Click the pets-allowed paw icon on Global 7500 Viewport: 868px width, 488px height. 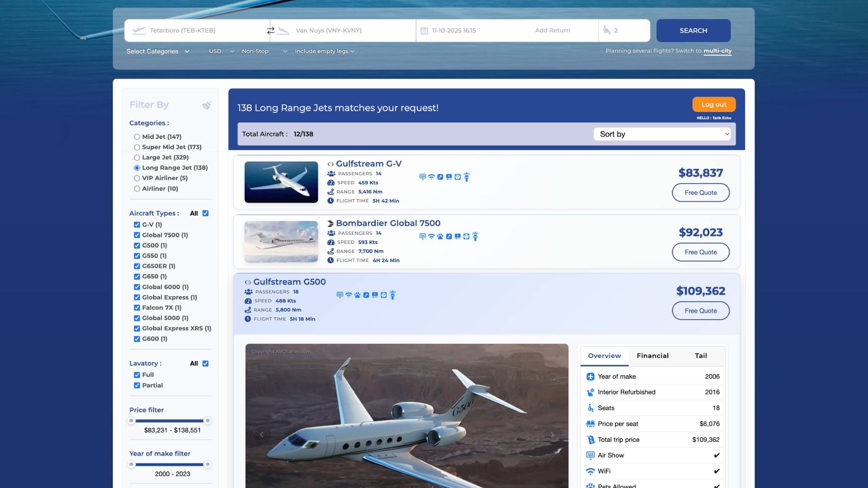440,236
